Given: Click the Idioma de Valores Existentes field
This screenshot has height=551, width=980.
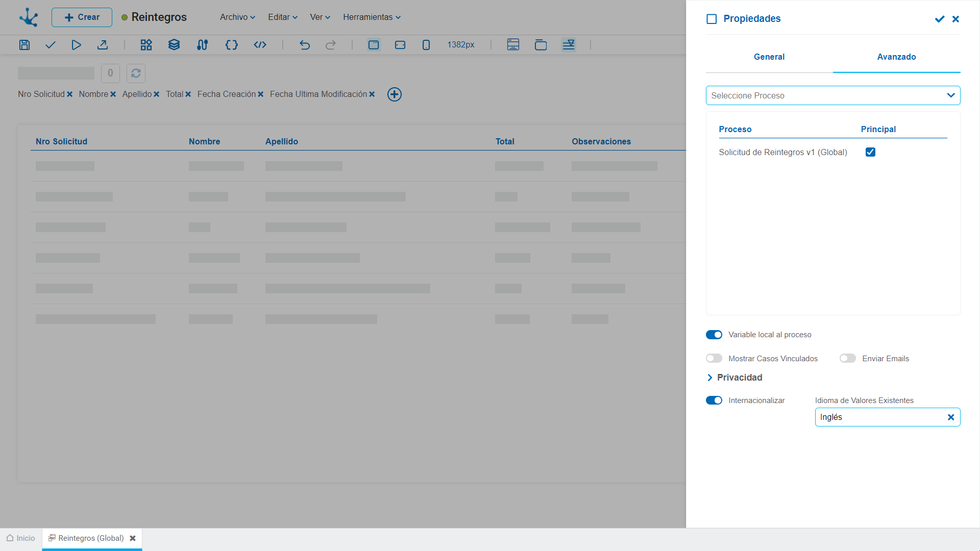Looking at the screenshot, I should (887, 417).
